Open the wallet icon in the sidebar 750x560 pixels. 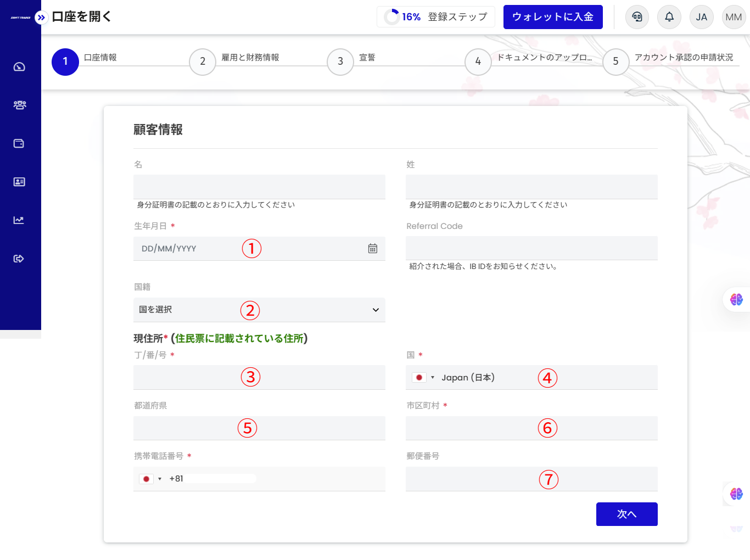(x=19, y=143)
